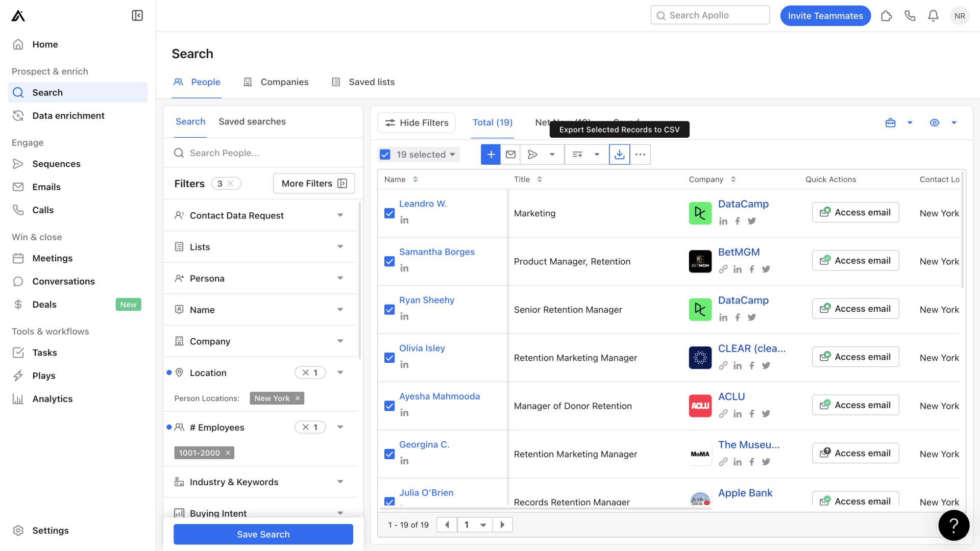Click the DataCamp logo in Ryan Sheehy row
The width and height of the screenshot is (980, 551).
coord(700,310)
